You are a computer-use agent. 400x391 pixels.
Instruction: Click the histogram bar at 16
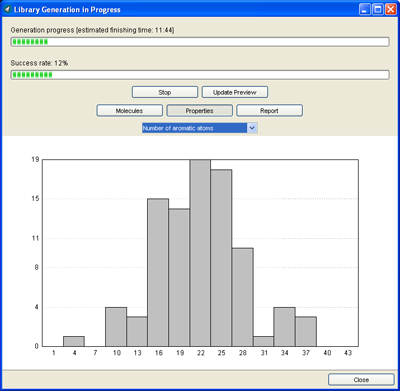click(x=158, y=272)
